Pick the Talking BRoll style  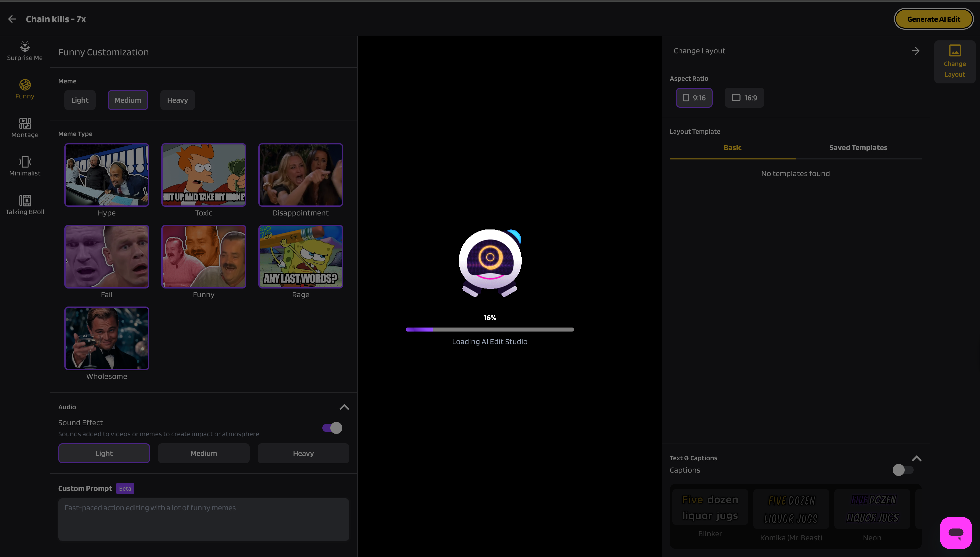[x=25, y=205]
